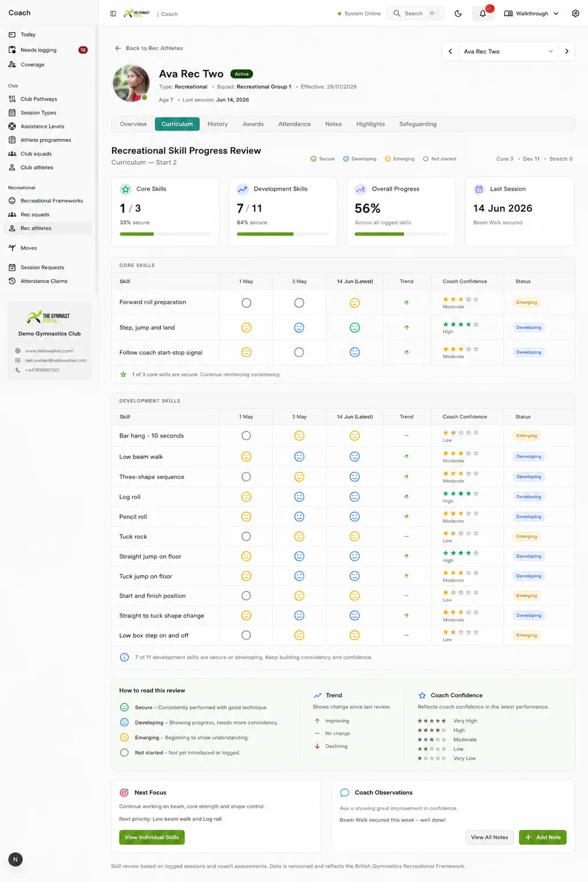Viewport: 588px width, 882px height.
Task: Switch to the Attendance tab
Action: (x=295, y=124)
